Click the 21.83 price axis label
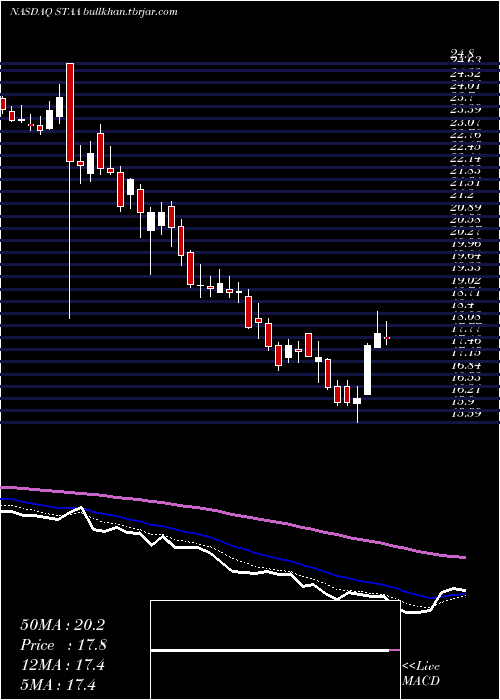Image resolution: width=500 pixels, height=700 pixels. click(465, 171)
